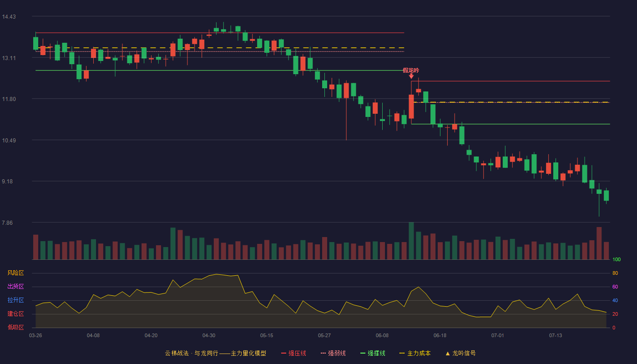Viewport: 637px width, 364px height.
Task: Click the chart title 云梯战法 · 与龙同行
Action: 191,353
